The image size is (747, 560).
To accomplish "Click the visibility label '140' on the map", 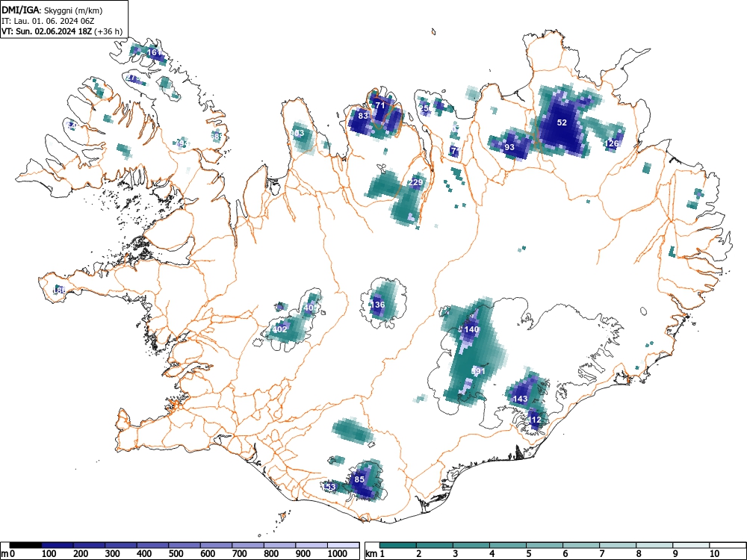I will pyautogui.click(x=471, y=329).
